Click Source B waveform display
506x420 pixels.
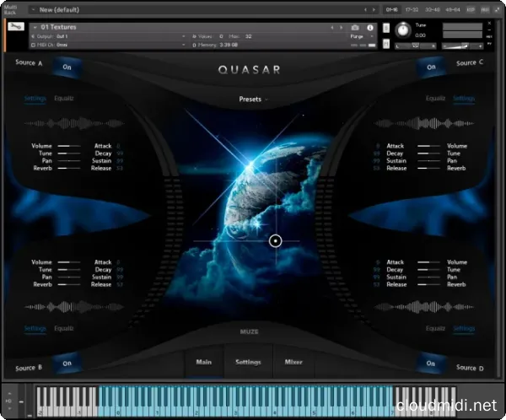[x=74, y=307]
